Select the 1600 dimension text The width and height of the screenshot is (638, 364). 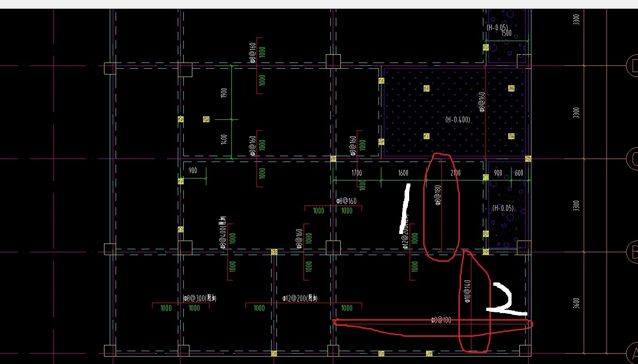click(403, 173)
